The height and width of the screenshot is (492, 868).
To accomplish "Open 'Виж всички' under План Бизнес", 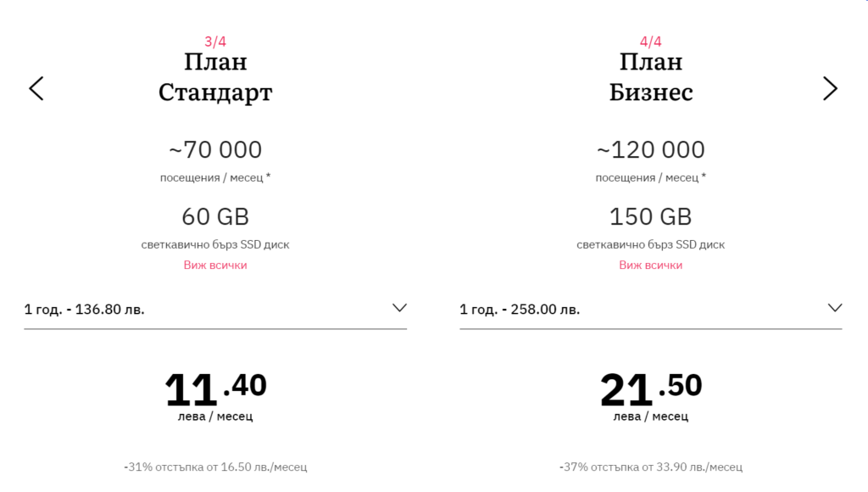I will tap(650, 266).
